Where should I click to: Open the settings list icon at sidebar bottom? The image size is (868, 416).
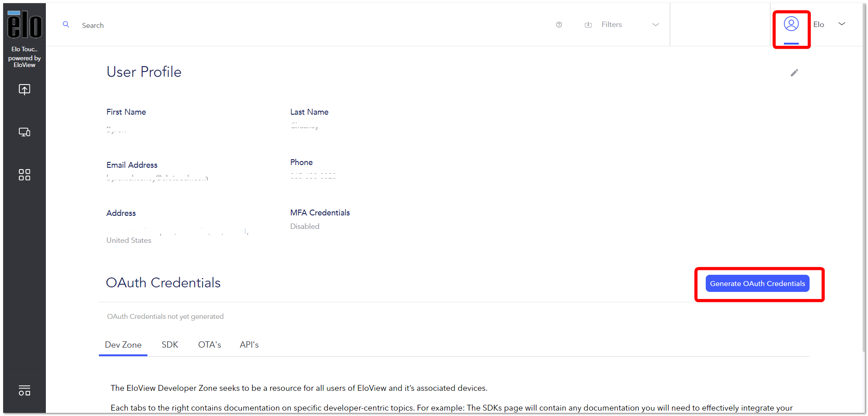tap(24, 390)
